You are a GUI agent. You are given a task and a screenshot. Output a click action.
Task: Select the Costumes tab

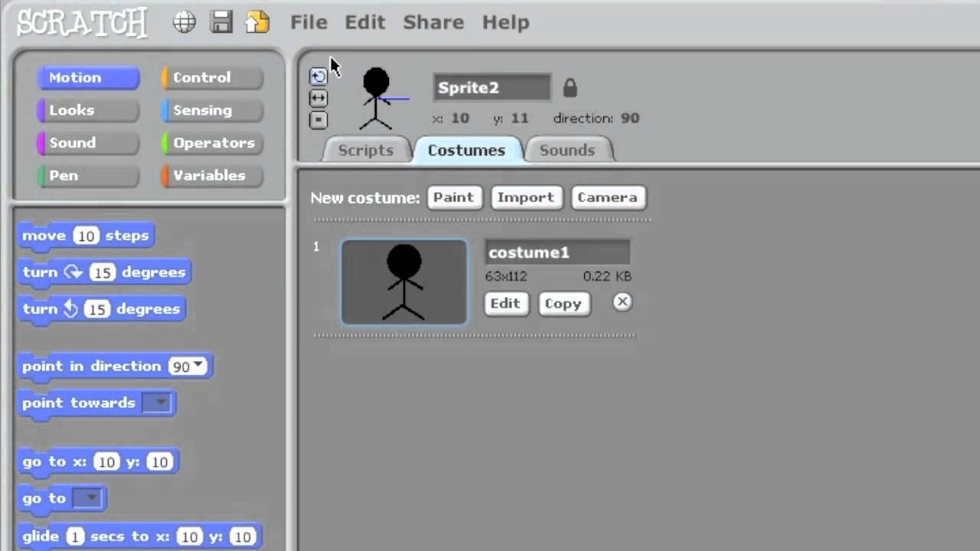[466, 150]
